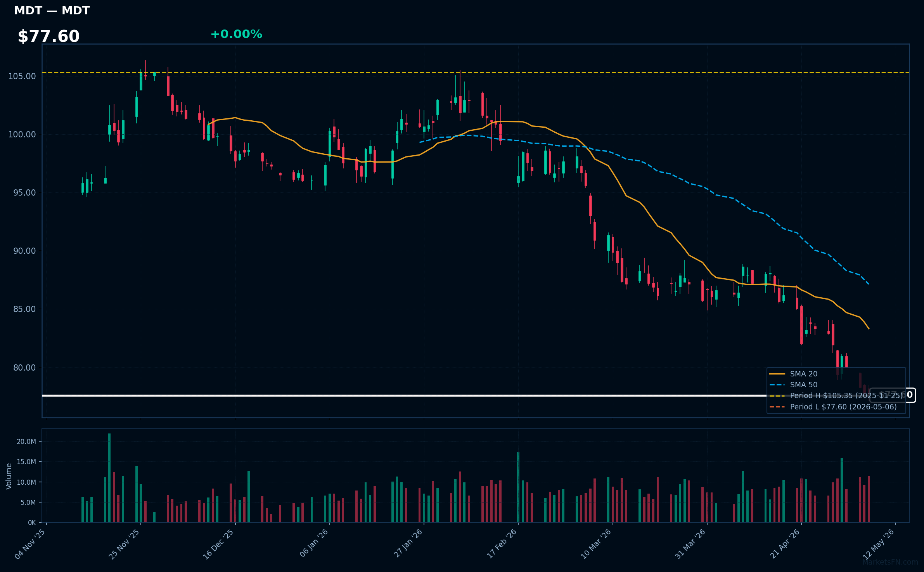924x572 pixels.
Task: Click the blue dashed SMA 50 legend sample
Action: [x=777, y=385]
